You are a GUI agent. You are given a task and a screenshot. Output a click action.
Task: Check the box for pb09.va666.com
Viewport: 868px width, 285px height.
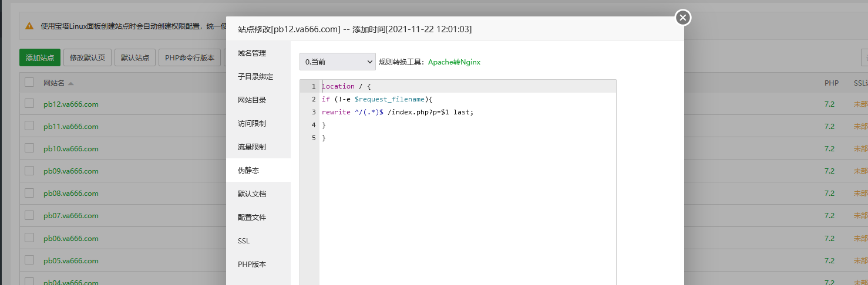(x=29, y=171)
